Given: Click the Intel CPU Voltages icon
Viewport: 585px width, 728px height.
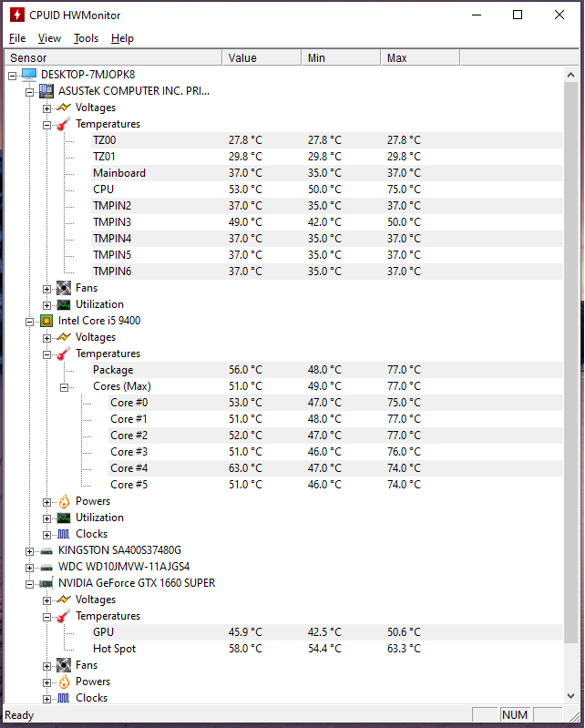Looking at the screenshot, I should pos(64,337).
